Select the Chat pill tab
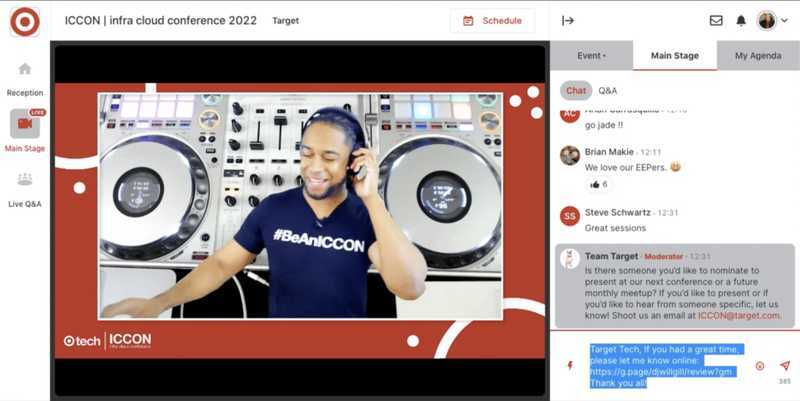 point(576,90)
